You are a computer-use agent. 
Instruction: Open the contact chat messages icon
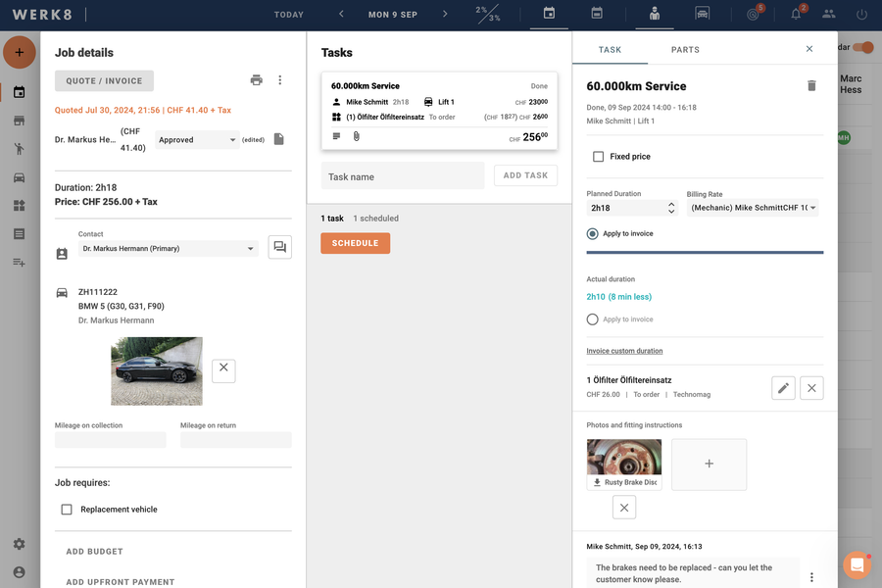[x=279, y=248]
